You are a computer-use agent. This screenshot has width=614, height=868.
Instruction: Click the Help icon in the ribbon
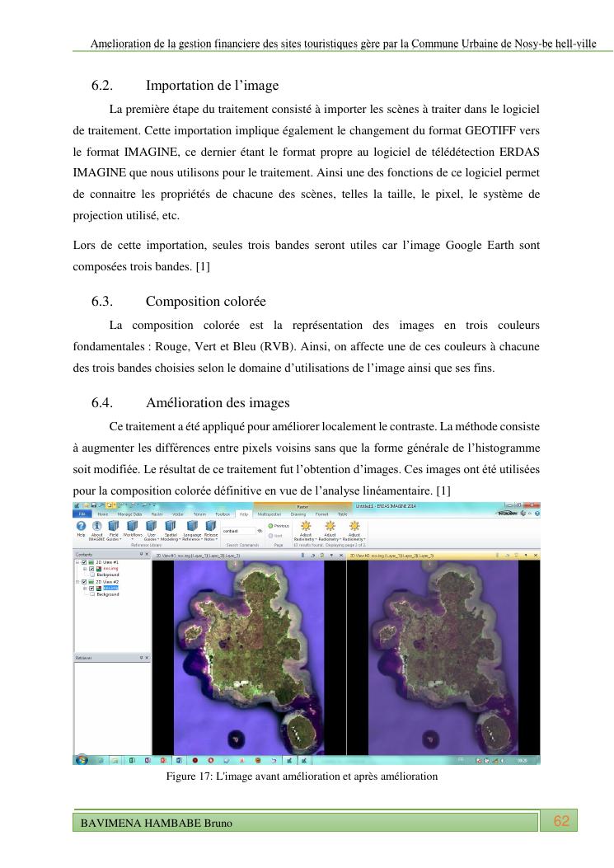pos(81,525)
